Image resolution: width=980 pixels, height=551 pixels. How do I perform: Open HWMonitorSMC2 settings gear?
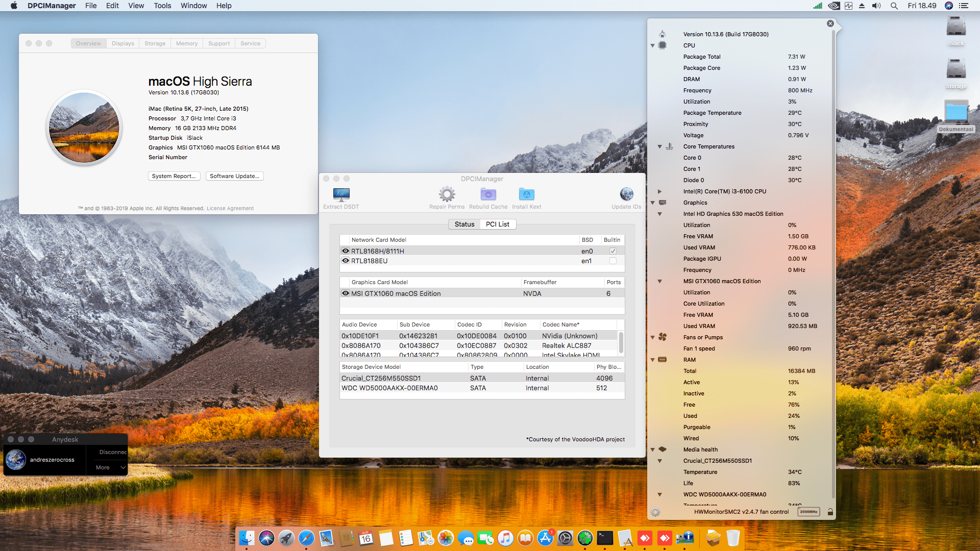click(x=655, y=512)
